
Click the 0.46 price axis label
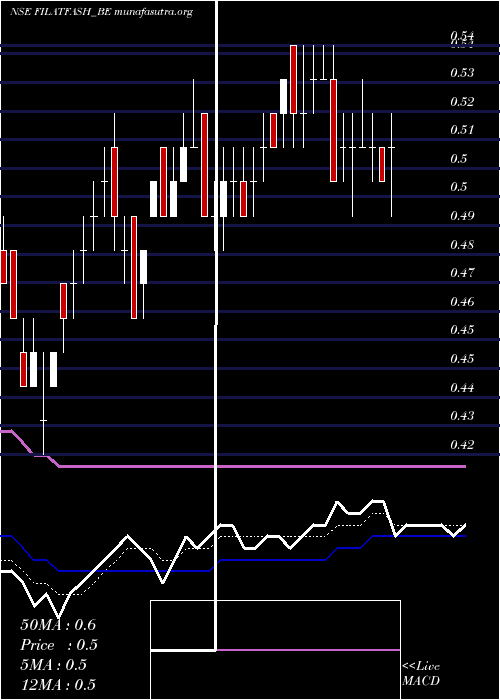click(x=462, y=302)
